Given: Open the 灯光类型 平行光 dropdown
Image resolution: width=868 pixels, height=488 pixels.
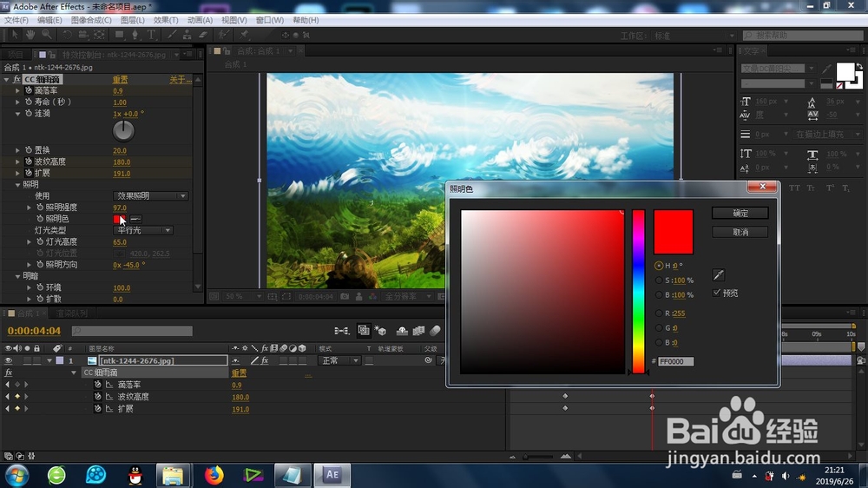Looking at the screenshot, I should 143,230.
